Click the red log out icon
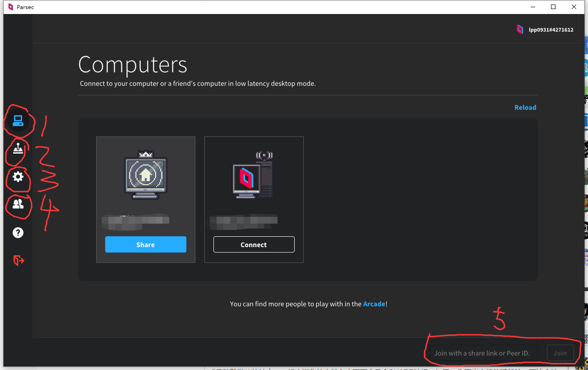Screen dimensions: 588x370 [x=19, y=260]
